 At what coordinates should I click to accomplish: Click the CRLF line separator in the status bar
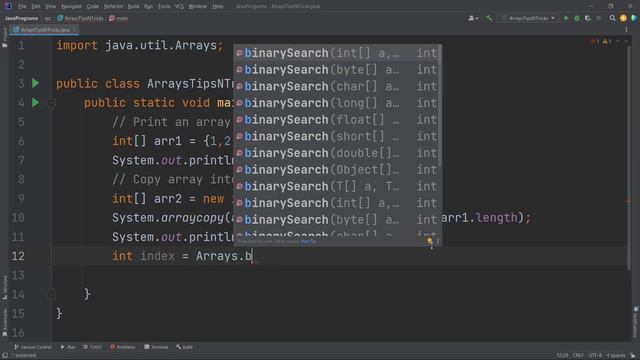[578, 356]
